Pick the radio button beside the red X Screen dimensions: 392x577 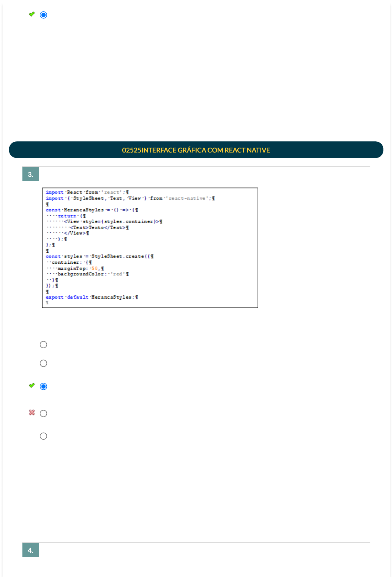pos(43,414)
